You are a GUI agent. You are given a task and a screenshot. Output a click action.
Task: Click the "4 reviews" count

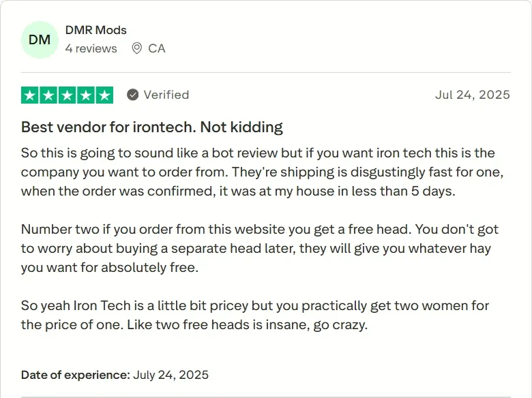91,48
